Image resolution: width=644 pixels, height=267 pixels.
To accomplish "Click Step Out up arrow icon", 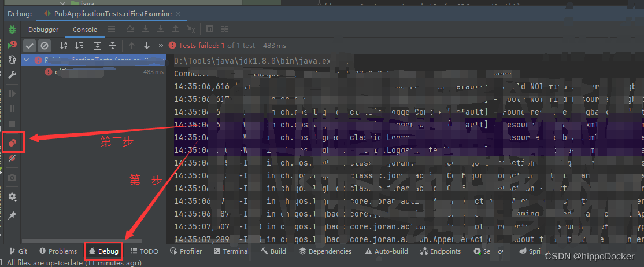I will pos(175,29).
